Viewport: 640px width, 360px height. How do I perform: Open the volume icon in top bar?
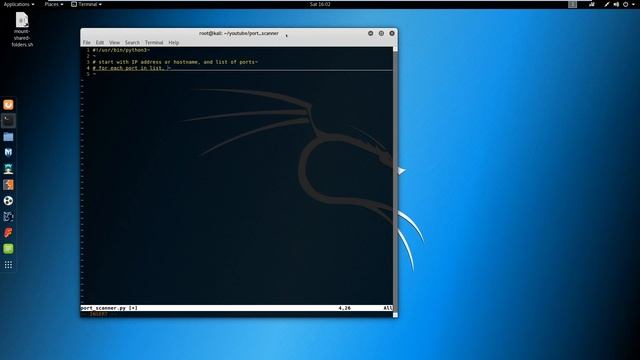click(616, 4)
